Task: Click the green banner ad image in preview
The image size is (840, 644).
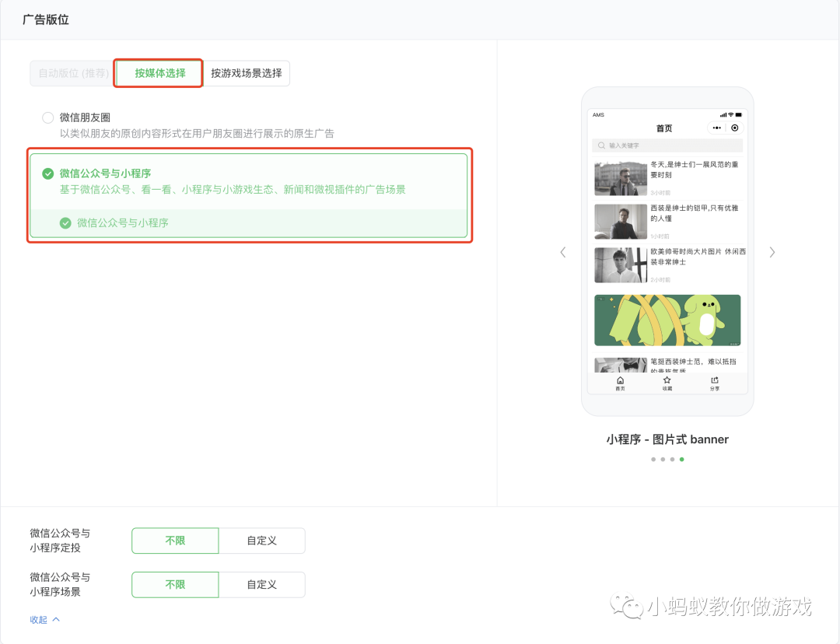Action: (667, 320)
